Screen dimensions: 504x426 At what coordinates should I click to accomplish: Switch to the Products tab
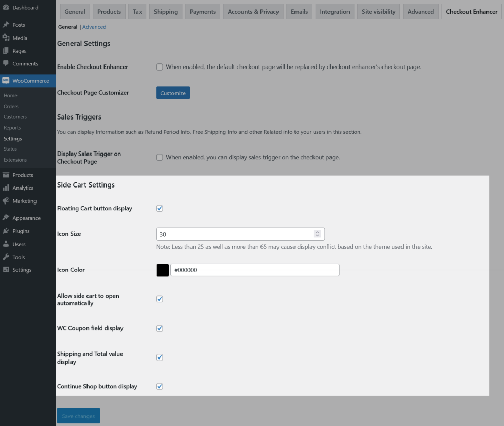coord(109,11)
